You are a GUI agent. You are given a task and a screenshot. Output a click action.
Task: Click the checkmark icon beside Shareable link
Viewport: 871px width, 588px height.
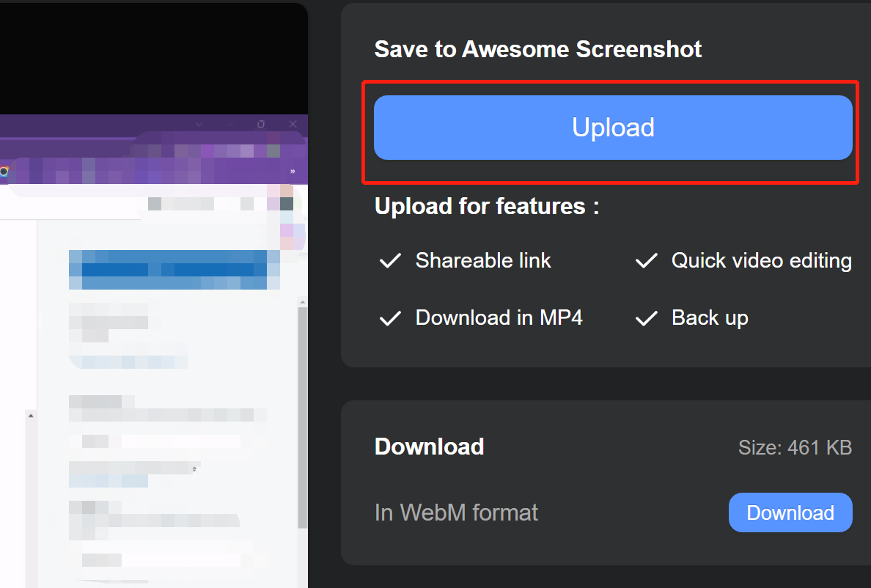pos(390,260)
